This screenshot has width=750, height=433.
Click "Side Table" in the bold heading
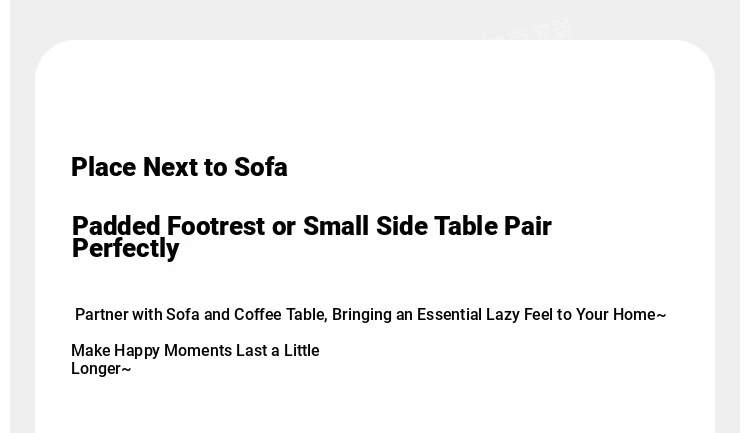click(437, 226)
